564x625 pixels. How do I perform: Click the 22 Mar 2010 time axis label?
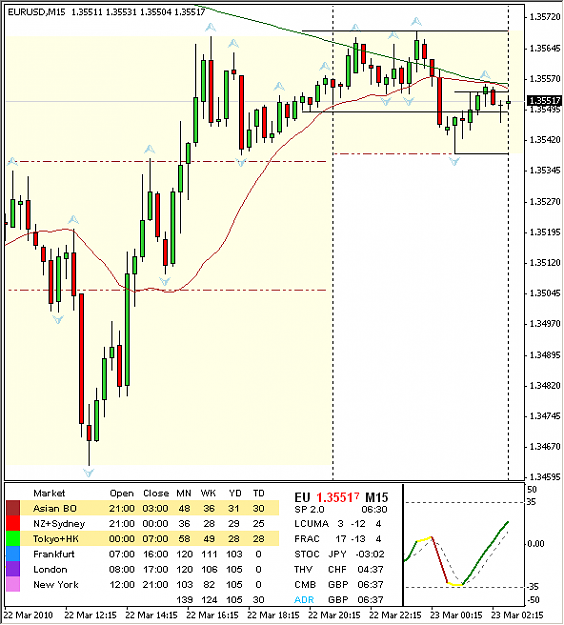coord(28,615)
